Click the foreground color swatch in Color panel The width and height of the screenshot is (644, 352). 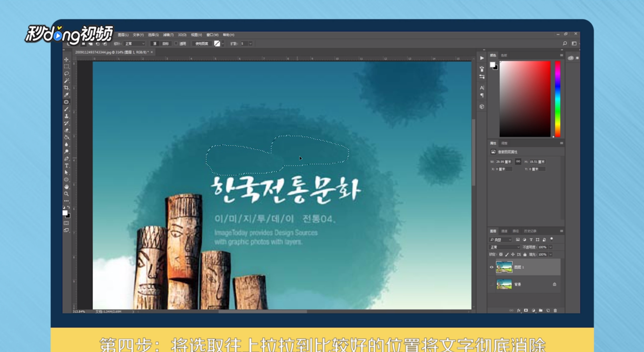[492, 64]
